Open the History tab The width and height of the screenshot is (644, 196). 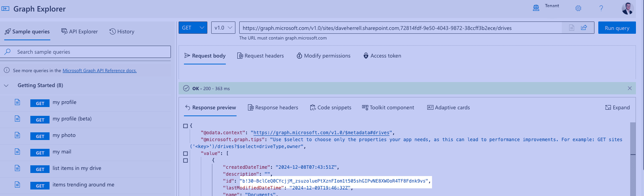pos(122,31)
